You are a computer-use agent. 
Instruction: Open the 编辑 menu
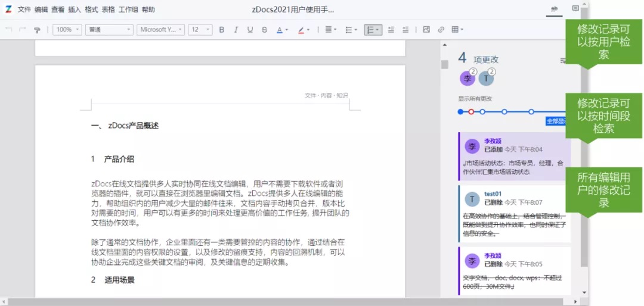point(41,10)
